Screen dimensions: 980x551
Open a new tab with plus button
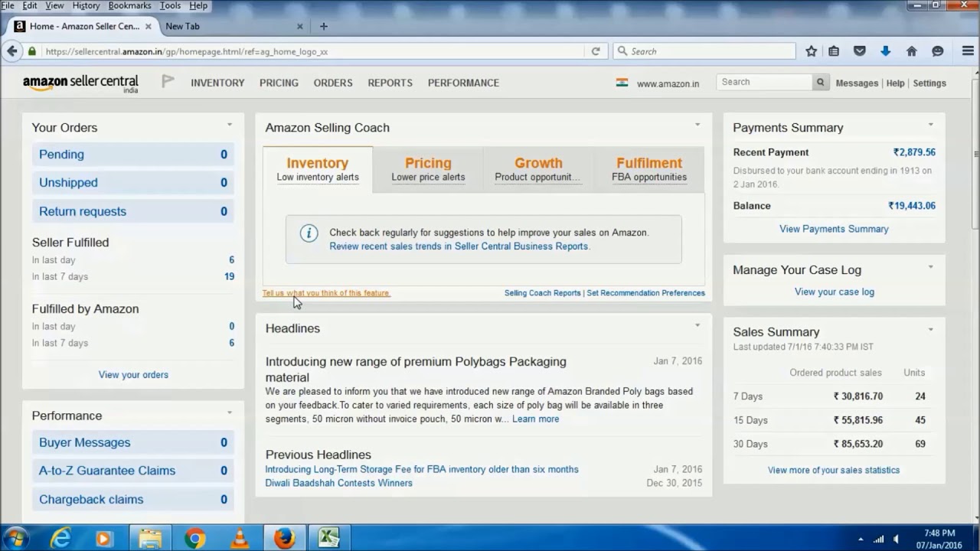(x=324, y=26)
